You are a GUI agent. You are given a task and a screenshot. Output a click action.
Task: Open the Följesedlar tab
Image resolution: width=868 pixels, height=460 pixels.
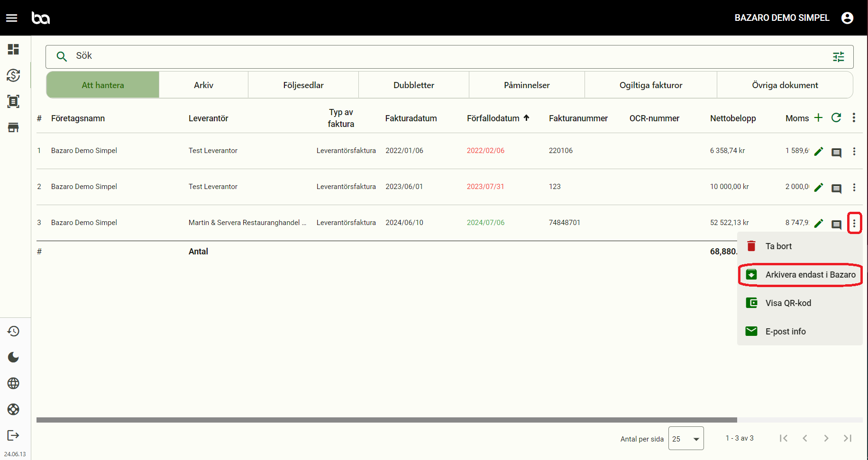(303, 85)
